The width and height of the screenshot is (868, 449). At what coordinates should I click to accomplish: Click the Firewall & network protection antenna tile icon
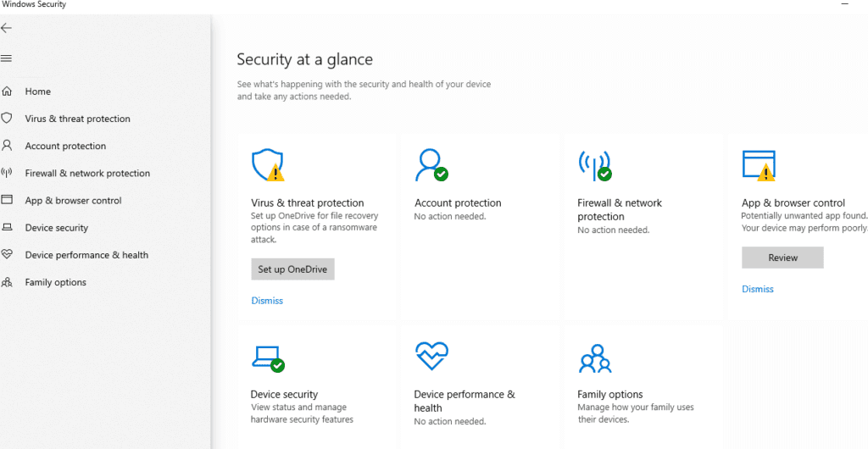[595, 165]
